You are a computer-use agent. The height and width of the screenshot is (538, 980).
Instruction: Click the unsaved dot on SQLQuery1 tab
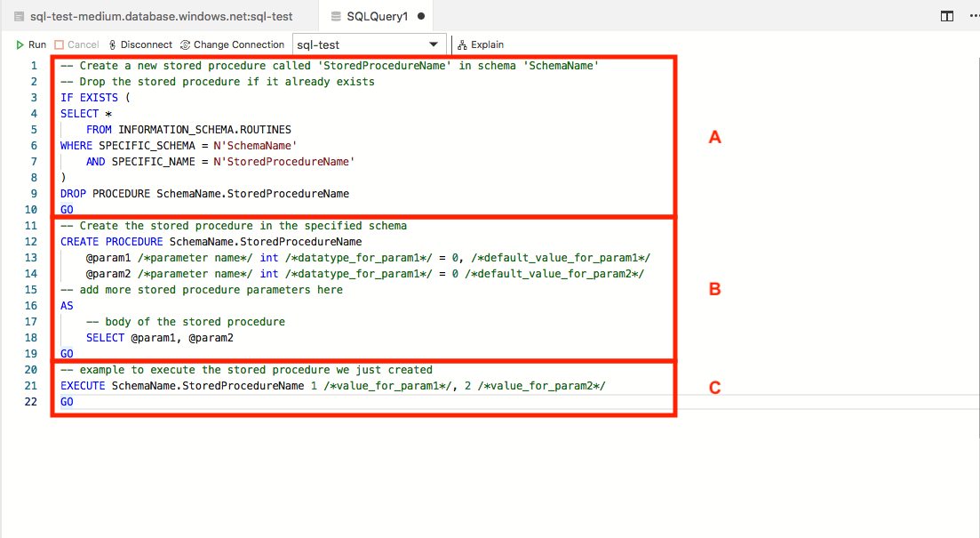[x=420, y=16]
